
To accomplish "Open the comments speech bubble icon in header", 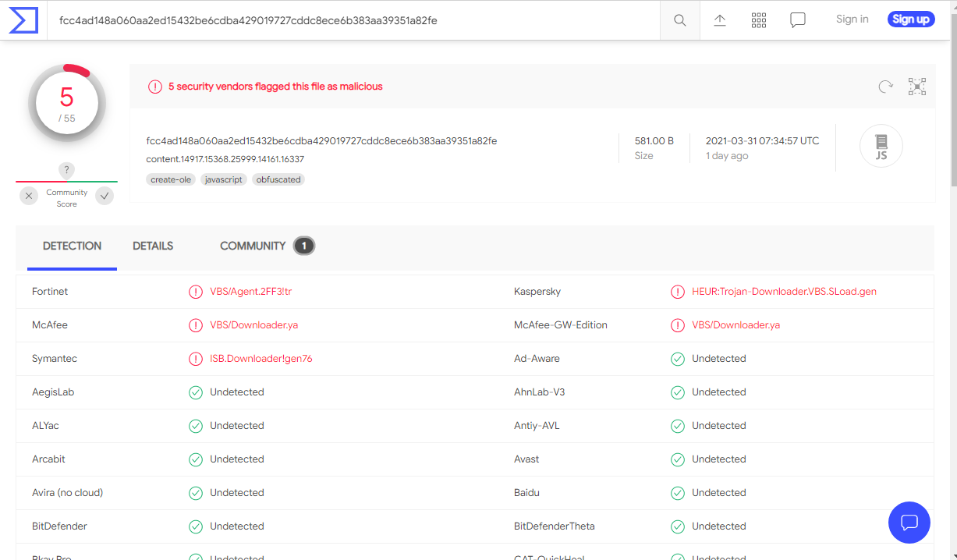I will (798, 20).
